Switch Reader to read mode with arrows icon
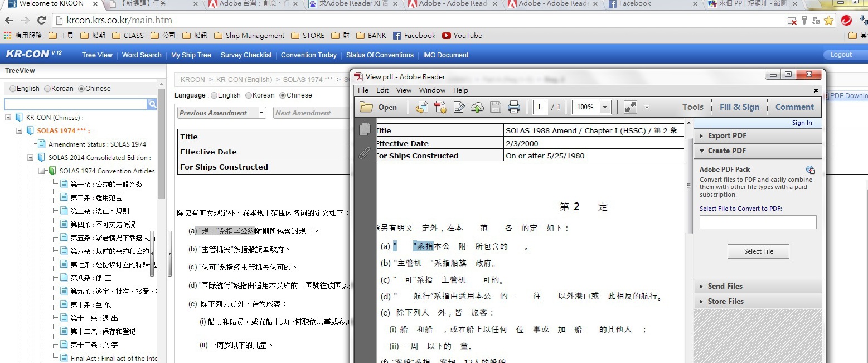The width and height of the screenshot is (868, 363). (x=630, y=107)
